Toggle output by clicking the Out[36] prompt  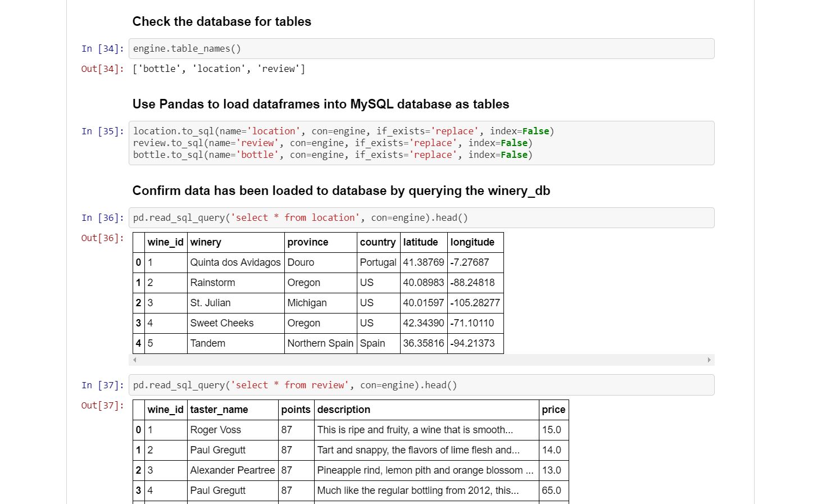(x=102, y=238)
